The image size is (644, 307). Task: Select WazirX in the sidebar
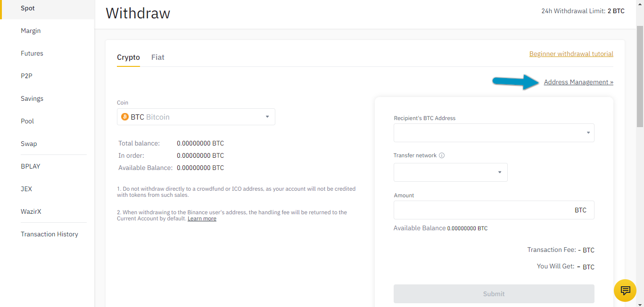tap(31, 211)
